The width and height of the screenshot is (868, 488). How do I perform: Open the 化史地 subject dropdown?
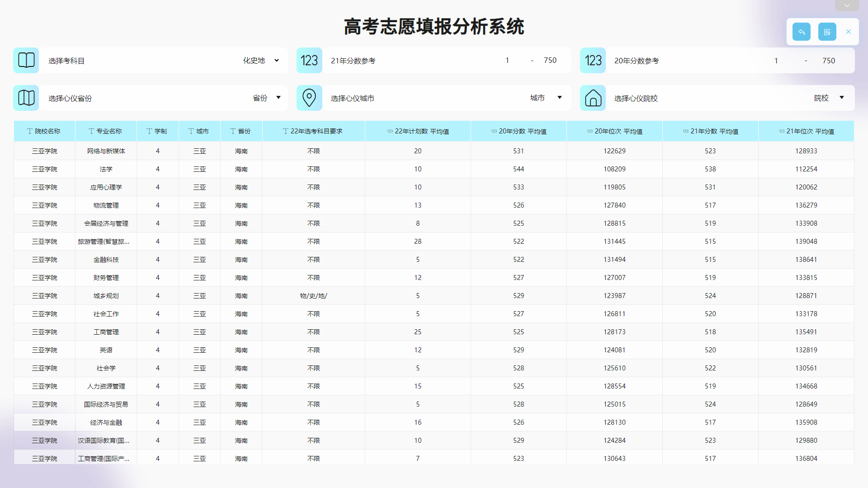[x=261, y=60]
